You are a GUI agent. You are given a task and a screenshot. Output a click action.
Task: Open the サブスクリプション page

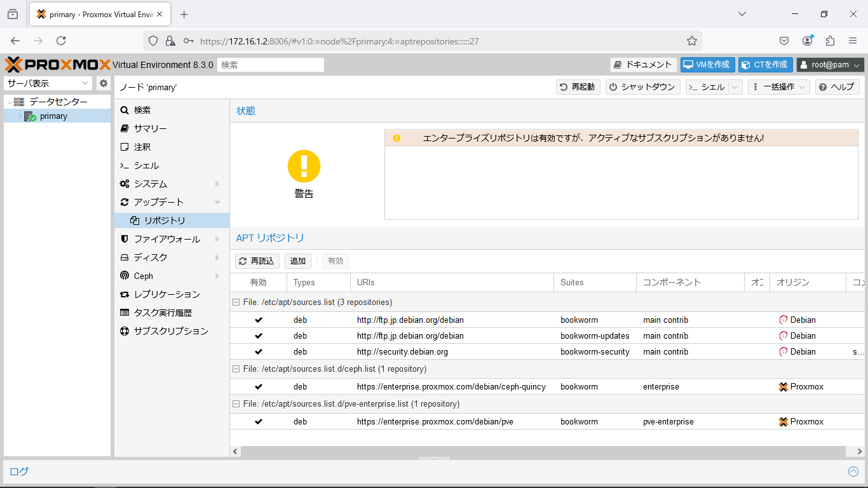click(172, 331)
